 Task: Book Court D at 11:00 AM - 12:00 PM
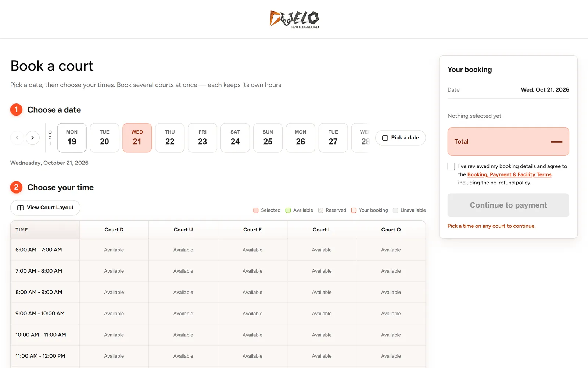pyautogui.click(x=114, y=356)
